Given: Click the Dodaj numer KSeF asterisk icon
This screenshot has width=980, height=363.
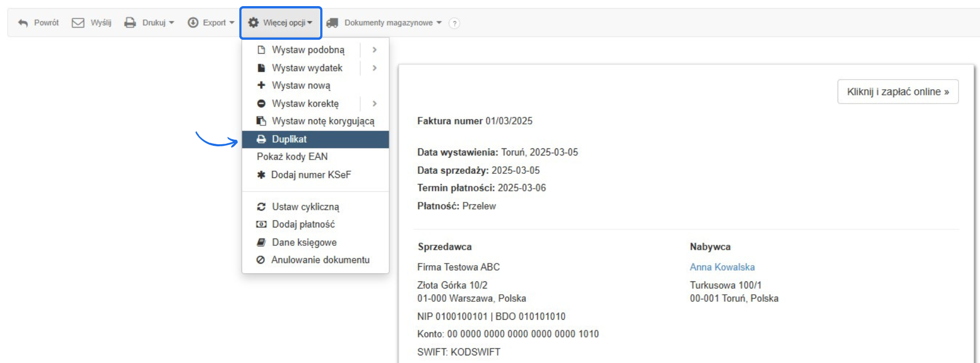Looking at the screenshot, I should click(261, 174).
